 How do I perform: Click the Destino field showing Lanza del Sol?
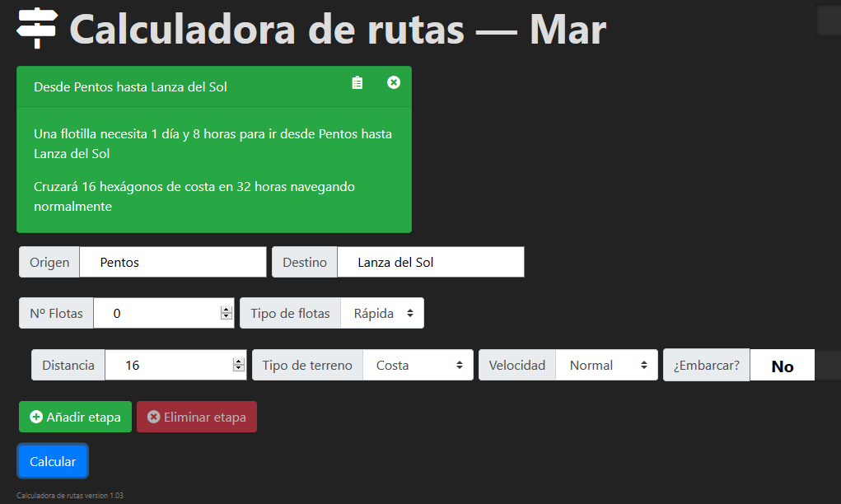pos(430,262)
